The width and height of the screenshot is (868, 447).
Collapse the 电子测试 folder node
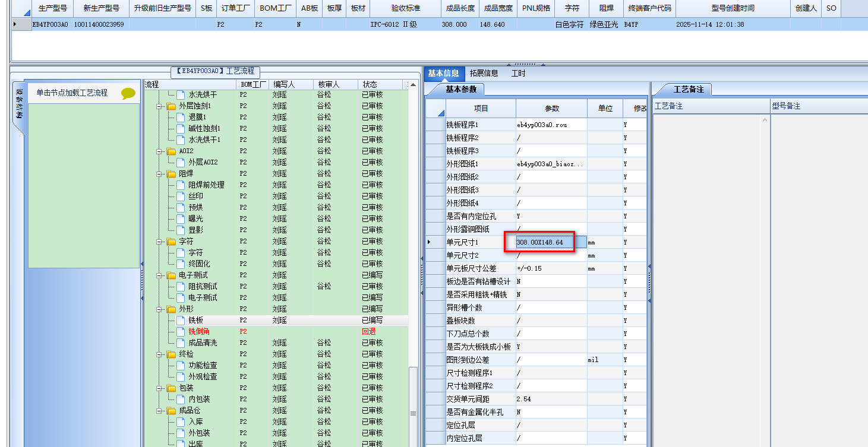(x=159, y=275)
